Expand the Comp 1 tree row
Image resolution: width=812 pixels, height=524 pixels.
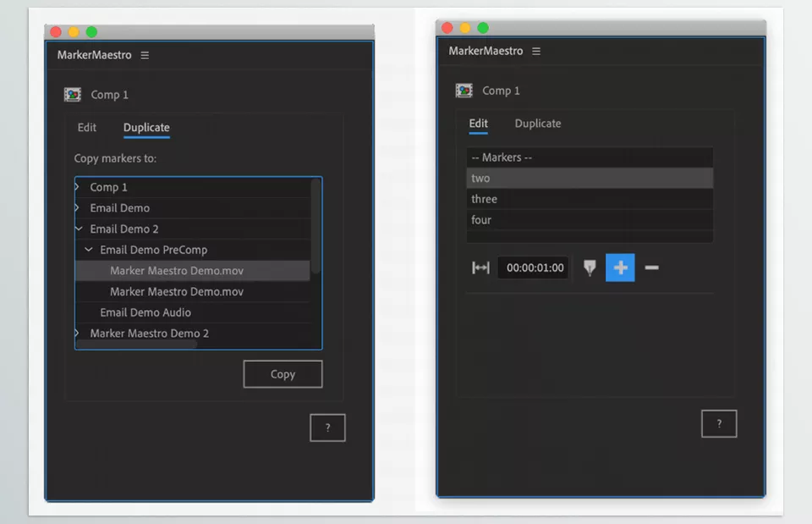tap(78, 186)
